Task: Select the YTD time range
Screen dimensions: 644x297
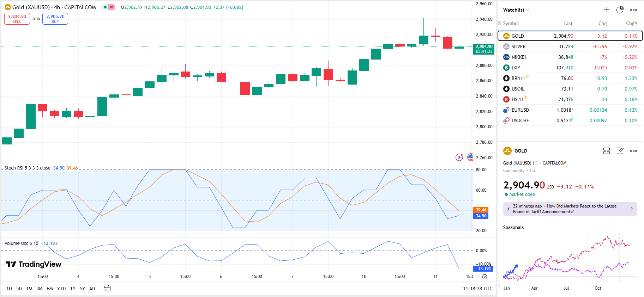Action: coord(61,289)
